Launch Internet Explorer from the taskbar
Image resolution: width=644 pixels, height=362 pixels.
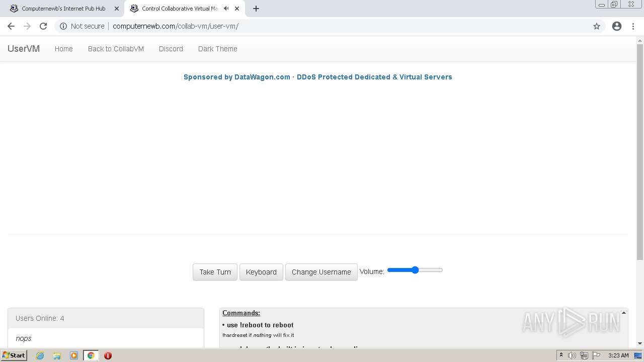click(40, 355)
